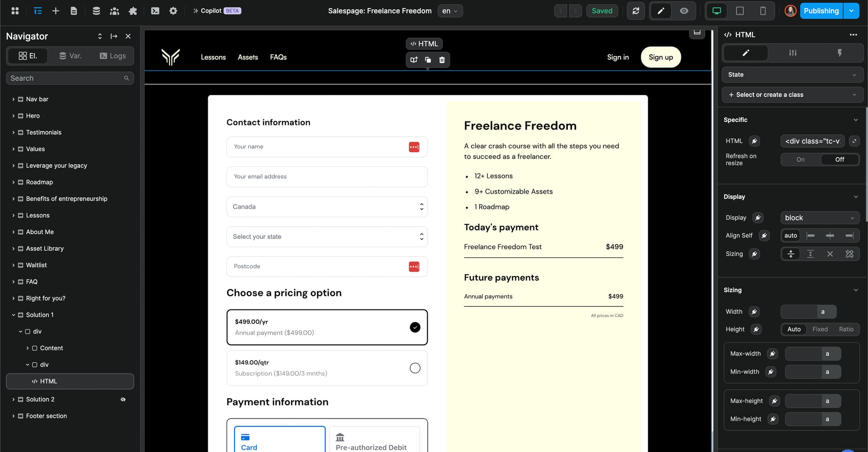Set Height mode to Fixed
Screen dimensions: 868x452
(820, 329)
